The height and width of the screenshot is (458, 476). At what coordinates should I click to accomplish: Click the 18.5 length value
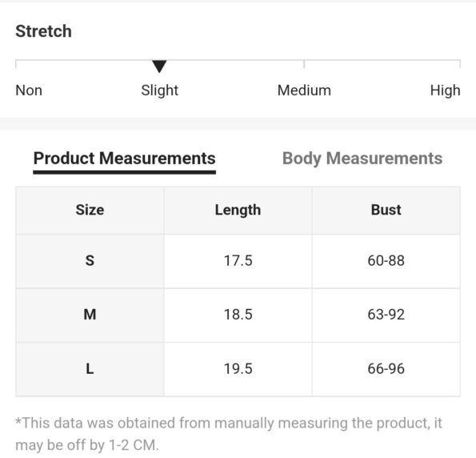pos(238,315)
